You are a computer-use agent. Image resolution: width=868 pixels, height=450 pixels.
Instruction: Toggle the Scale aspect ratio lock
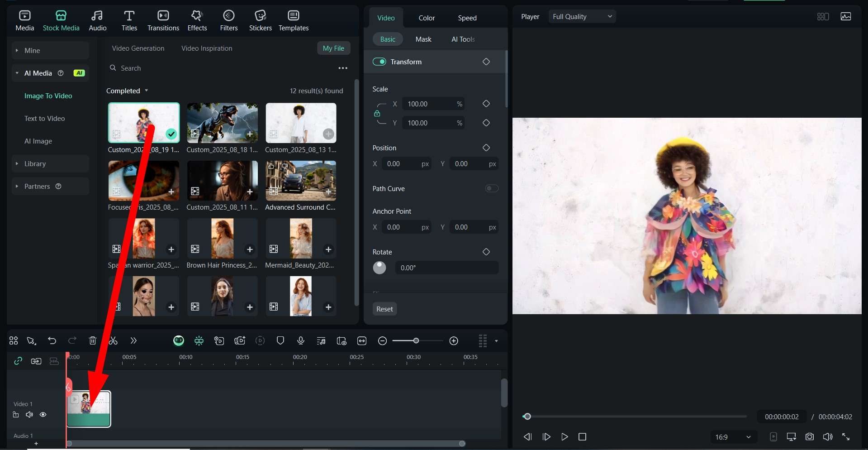(x=377, y=113)
